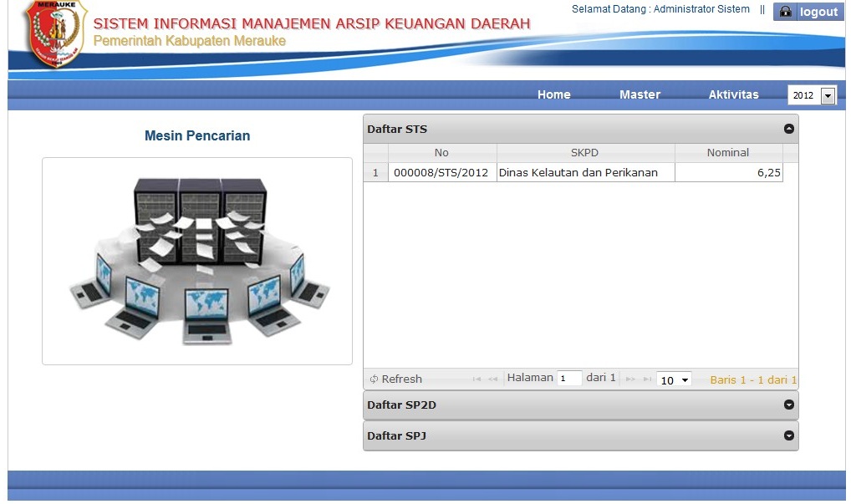Select row 000008/STS/2012 in the table

[x=441, y=173]
